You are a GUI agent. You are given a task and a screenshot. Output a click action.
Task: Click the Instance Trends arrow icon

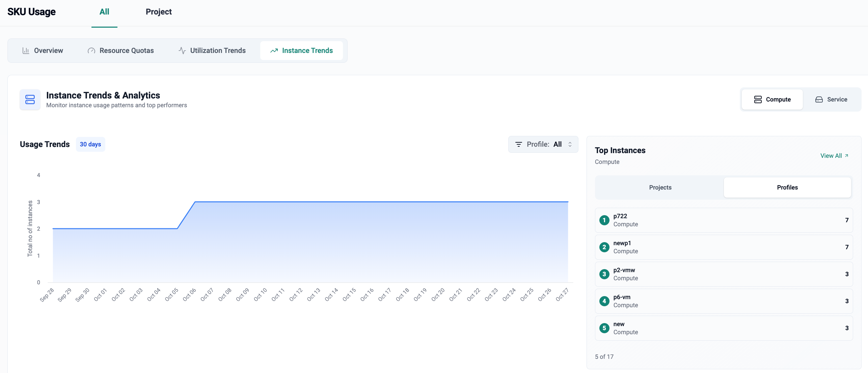tap(274, 51)
